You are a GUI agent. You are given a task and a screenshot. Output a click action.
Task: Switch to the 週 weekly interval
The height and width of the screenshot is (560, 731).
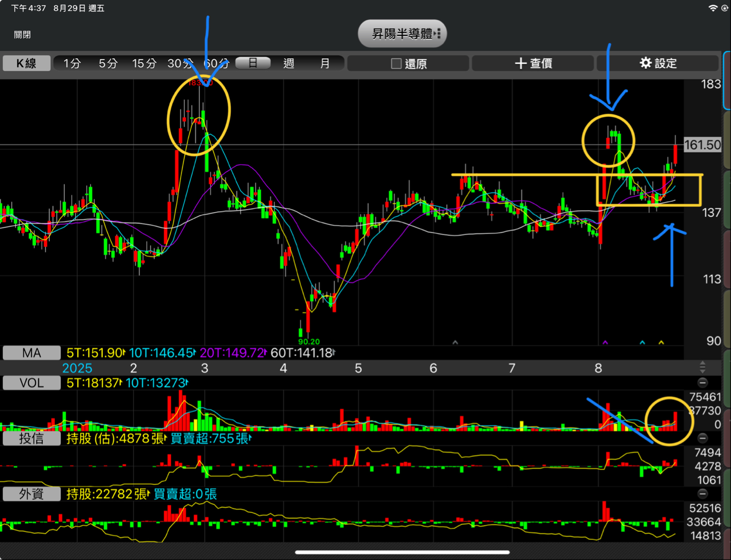[x=289, y=63]
